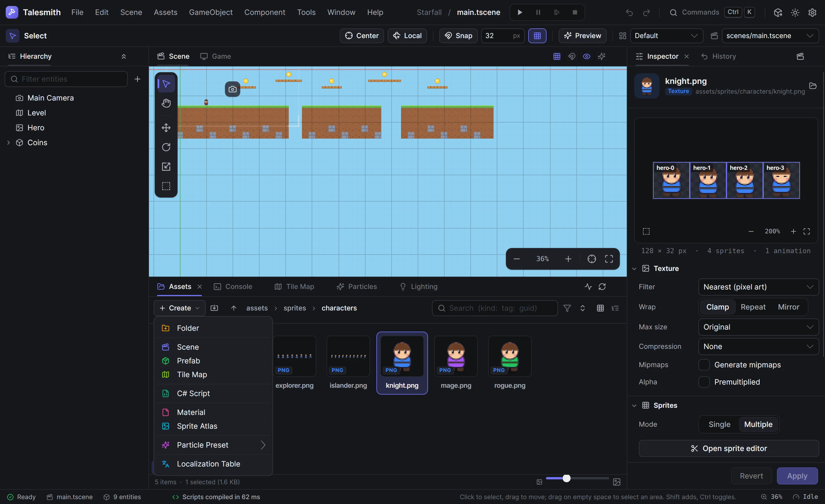Set sprite Mode to Single
This screenshot has width=825, height=504.
pos(719,424)
